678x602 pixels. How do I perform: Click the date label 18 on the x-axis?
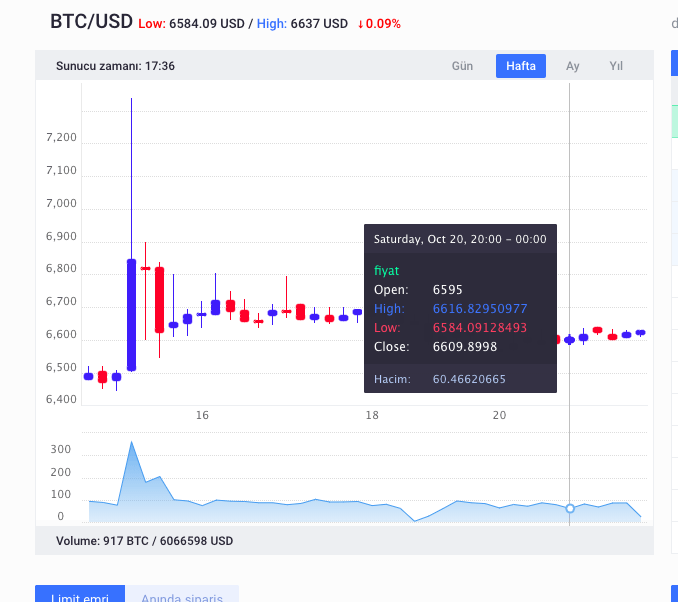point(372,415)
